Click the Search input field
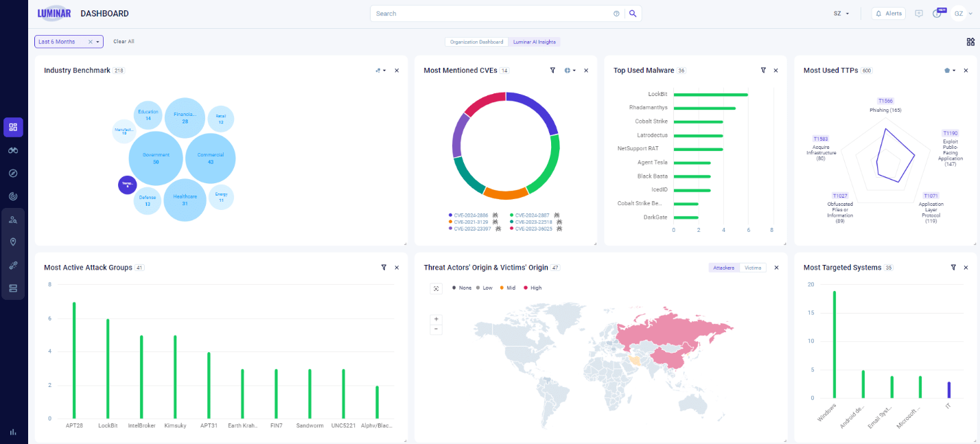980x444 pixels. pos(491,14)
